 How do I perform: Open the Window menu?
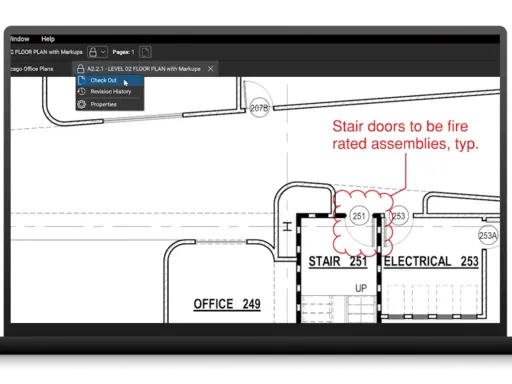click(20, 39)
